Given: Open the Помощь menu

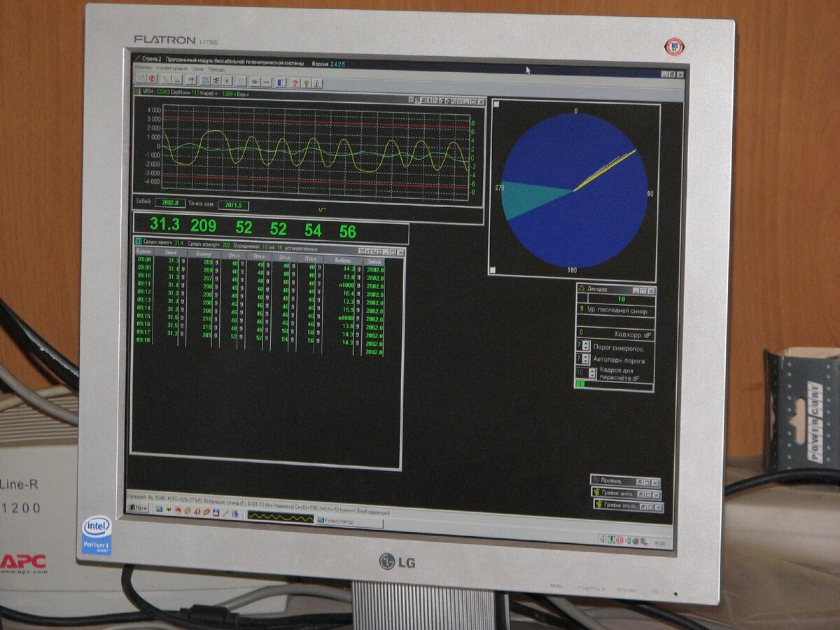Looking at the screenshot, I should [216, 70].
